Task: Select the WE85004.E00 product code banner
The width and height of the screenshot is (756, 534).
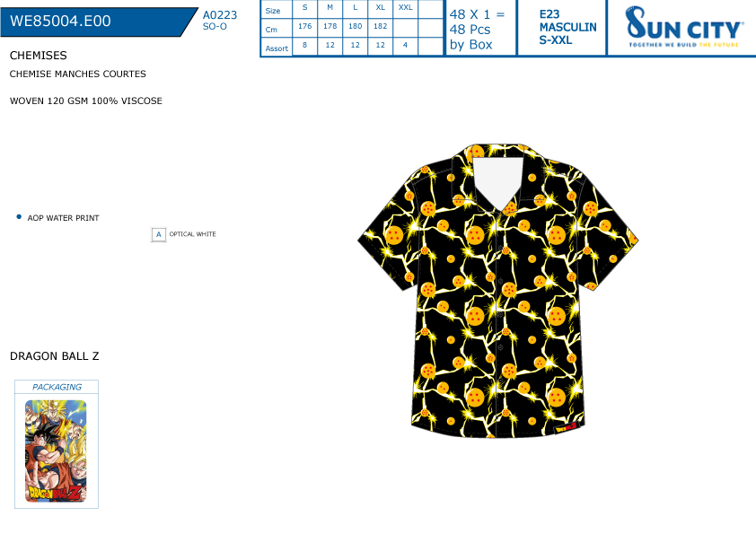Action: point(94,22)
